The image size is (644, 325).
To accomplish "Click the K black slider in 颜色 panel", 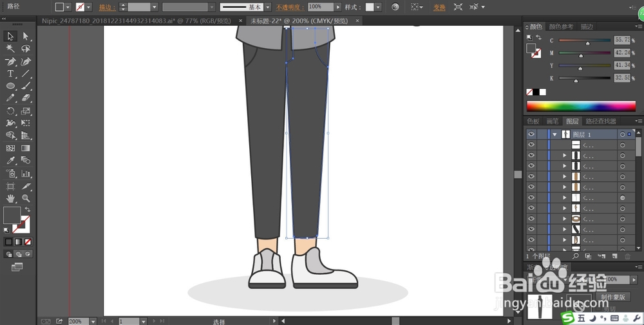I will pos(584,78).
